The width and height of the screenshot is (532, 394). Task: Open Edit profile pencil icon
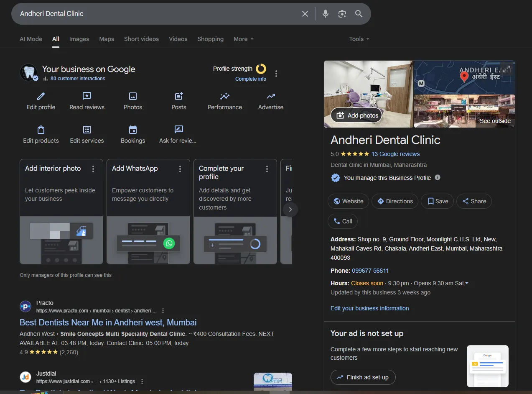[x=41, y=97]
